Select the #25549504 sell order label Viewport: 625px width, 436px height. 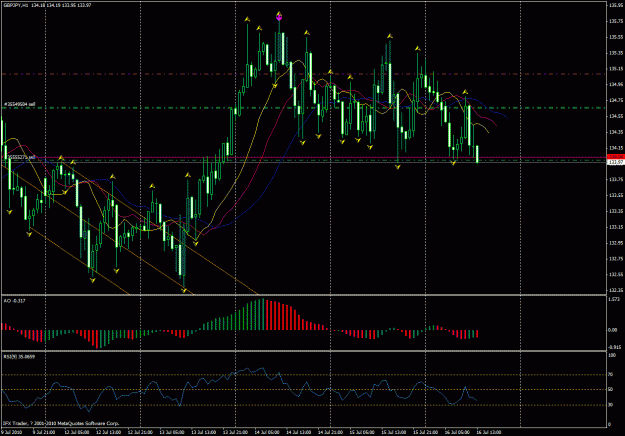point(20,104)
